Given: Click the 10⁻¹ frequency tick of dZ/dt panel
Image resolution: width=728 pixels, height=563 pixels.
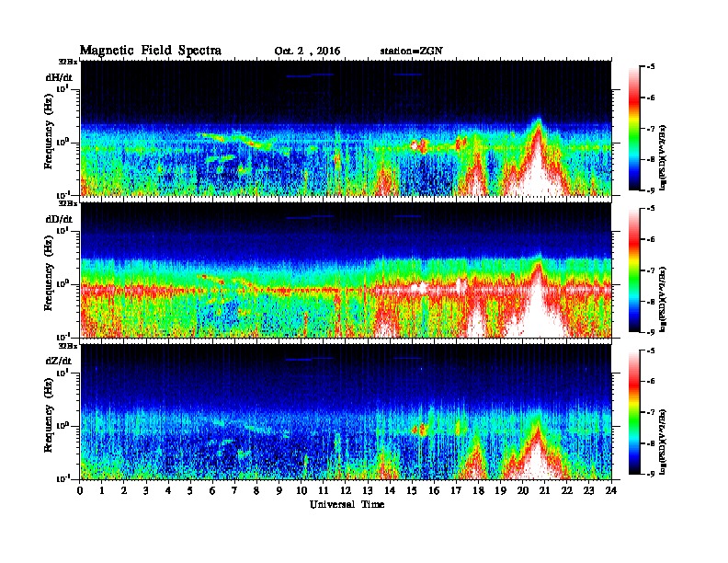Looking at the screenshot, I should (63, 478).
